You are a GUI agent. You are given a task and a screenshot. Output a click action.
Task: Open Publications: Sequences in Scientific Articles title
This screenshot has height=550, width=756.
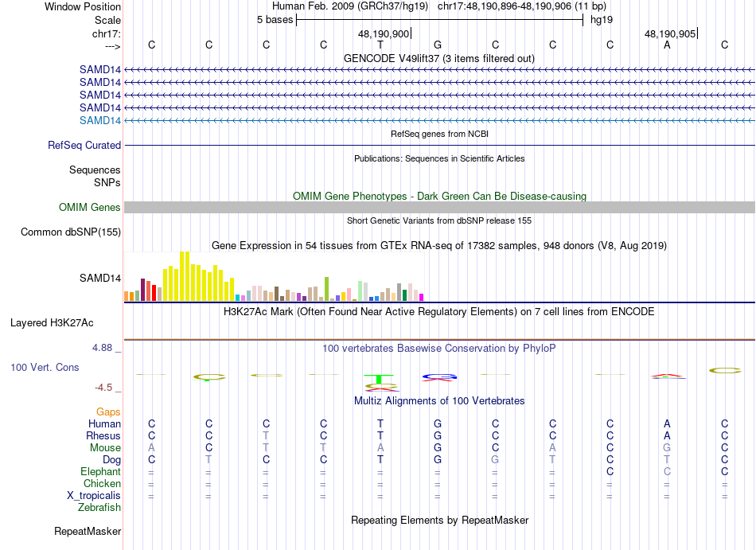439,158
